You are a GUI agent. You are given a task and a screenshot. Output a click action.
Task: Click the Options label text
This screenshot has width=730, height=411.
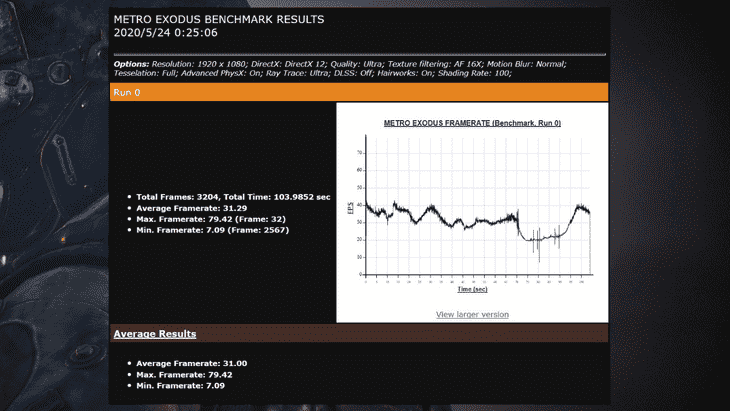click(131, 64)
